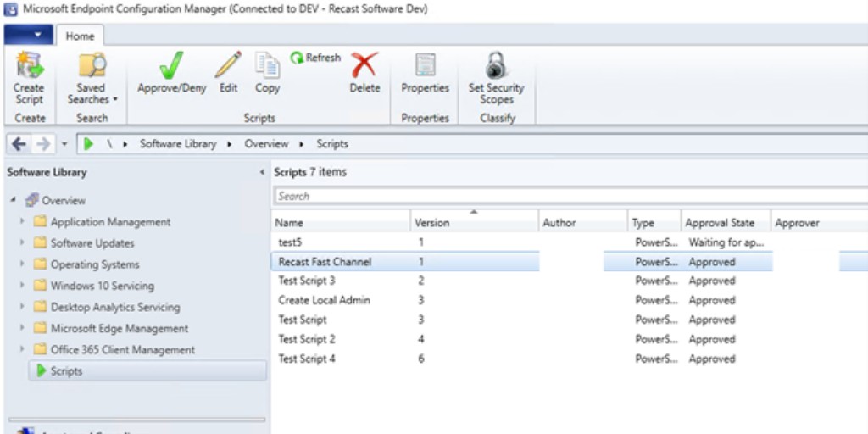
Task: Sort by the Author column header
Action: [x=583, y=223]
